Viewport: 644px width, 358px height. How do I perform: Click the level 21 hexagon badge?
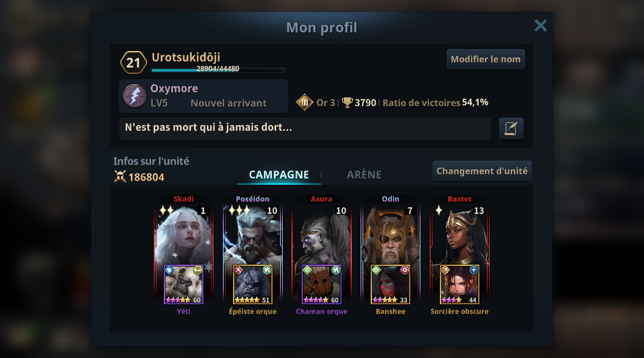133,62
